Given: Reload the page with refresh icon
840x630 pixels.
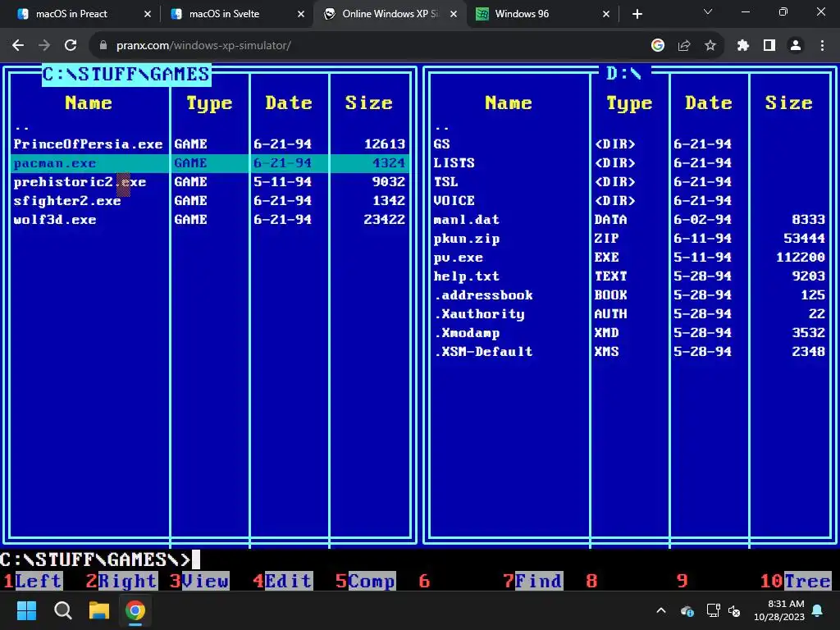Looking at the screenshot, I should 71,46.
